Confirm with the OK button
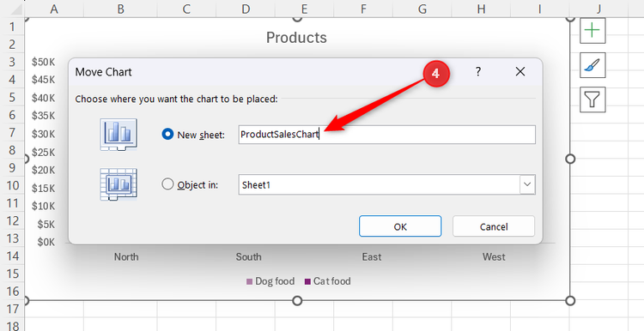Image resolution: width=644 pixels, height=331 pixels. (x=400, y=226)
